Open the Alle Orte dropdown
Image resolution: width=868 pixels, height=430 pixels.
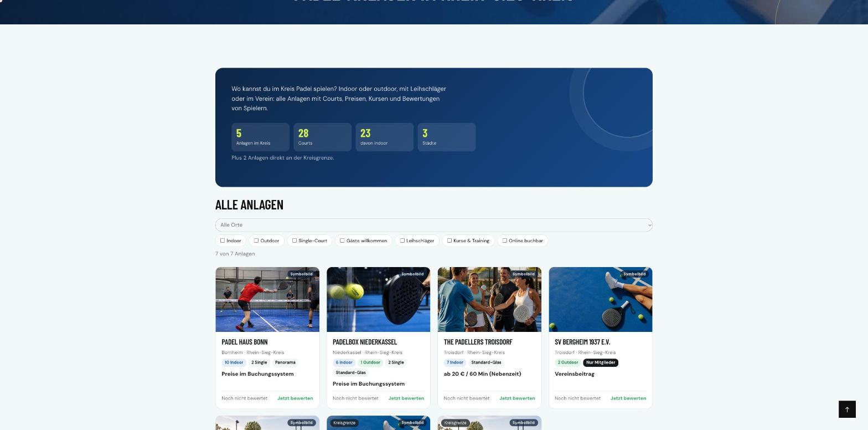[x=434, y=225]
